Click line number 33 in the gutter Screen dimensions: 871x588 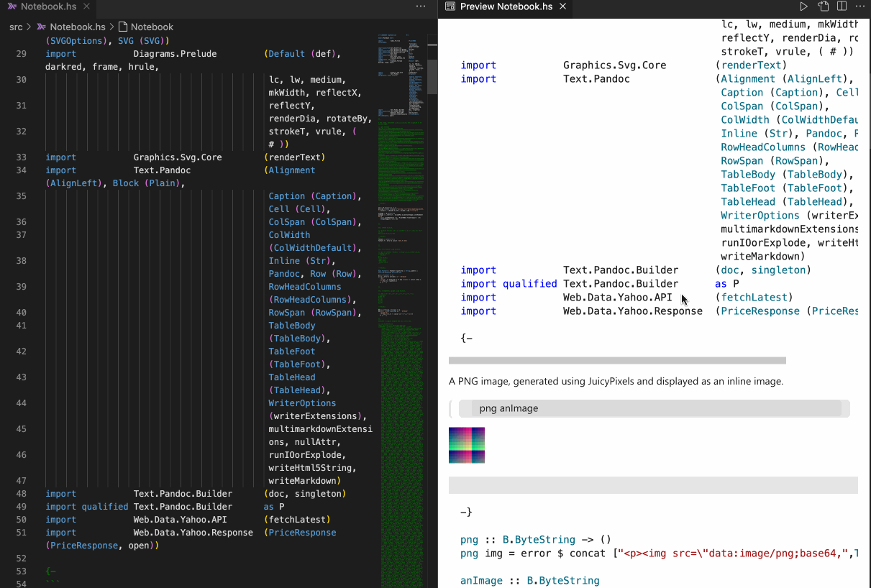pos(21,157)
